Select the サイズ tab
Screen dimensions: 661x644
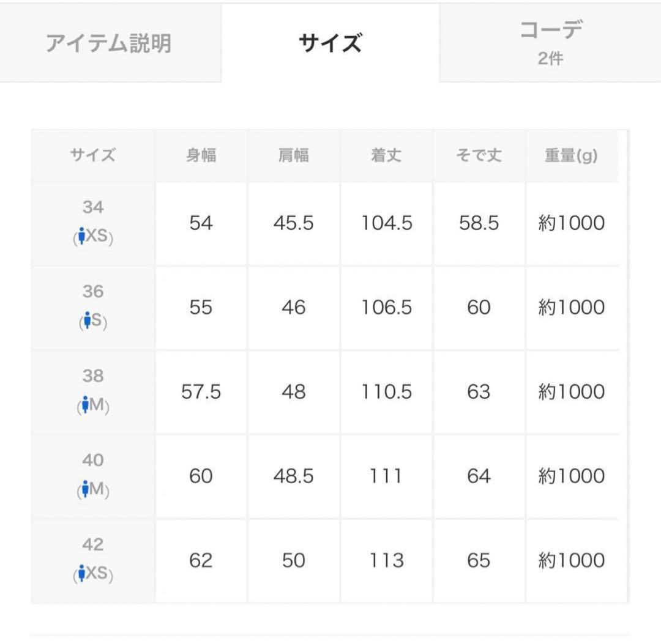tap(330, 44)
